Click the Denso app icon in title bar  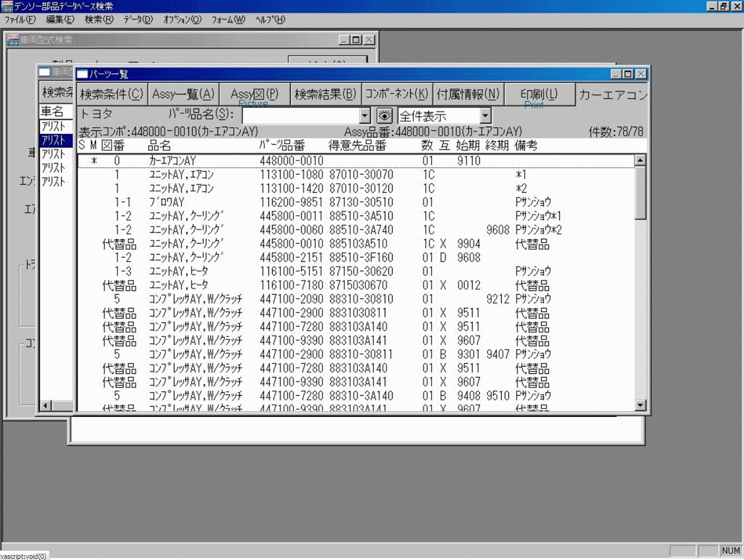coord(7,6)
